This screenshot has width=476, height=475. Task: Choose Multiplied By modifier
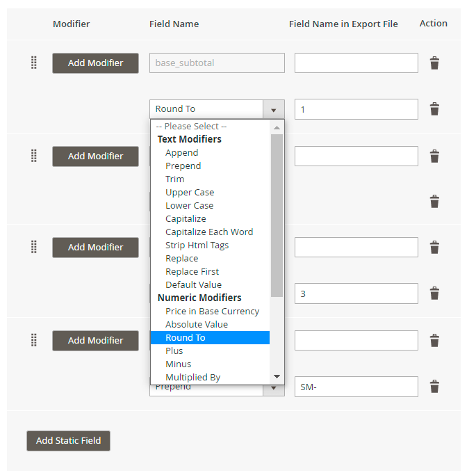pos(192,378)
